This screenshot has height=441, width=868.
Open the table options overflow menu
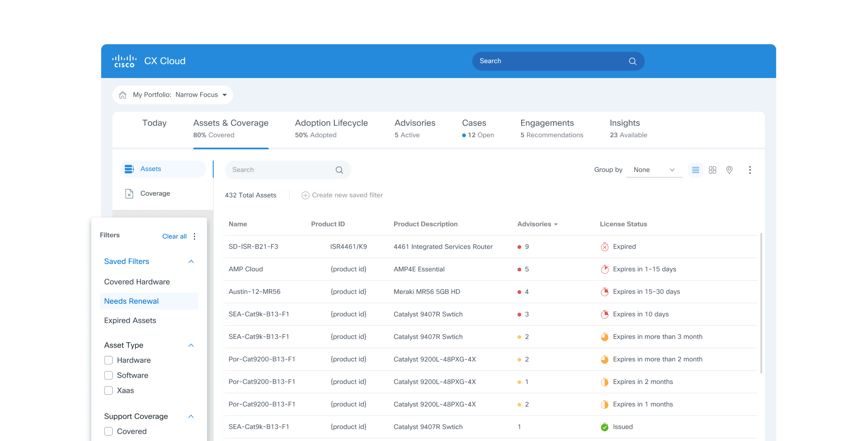750,170
